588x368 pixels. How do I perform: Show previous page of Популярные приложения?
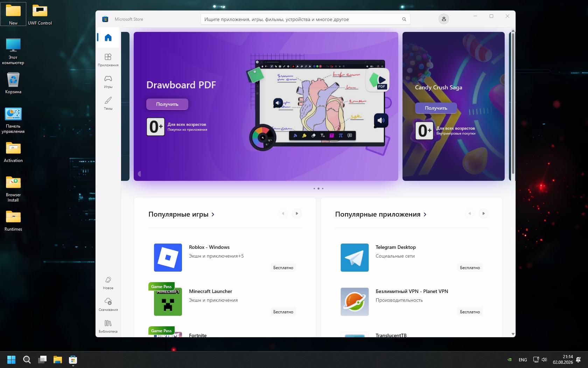click(470, 213)
